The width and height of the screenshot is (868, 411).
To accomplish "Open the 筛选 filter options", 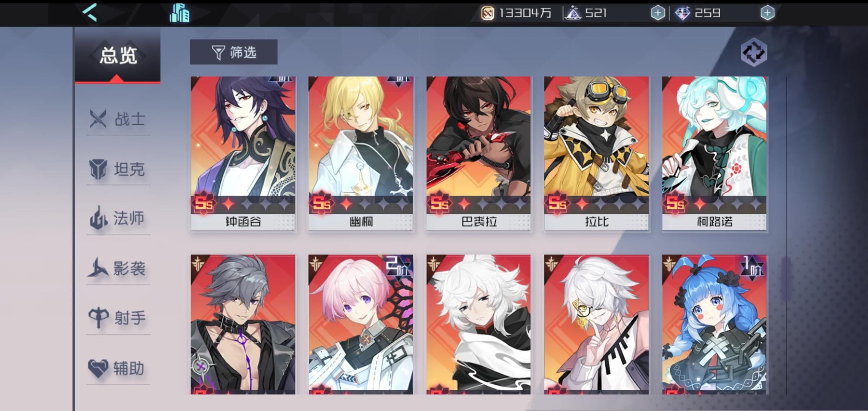I will tap(234, 52).
